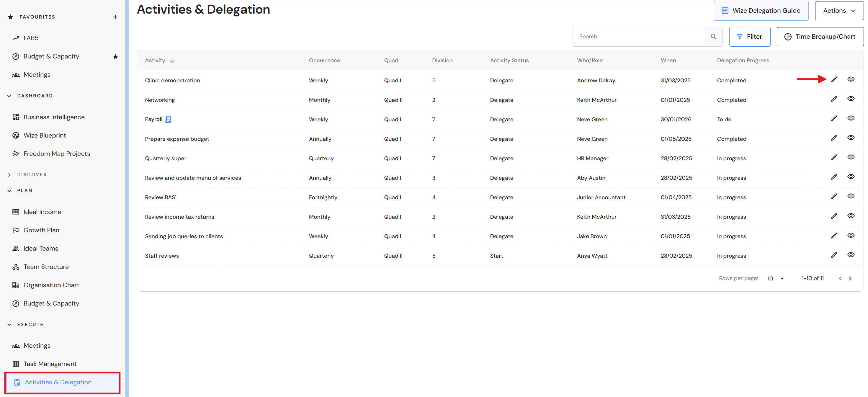Screen dimensions: 868x397
Task: Open the rows per page dropdown
Action: coord(776,278)
